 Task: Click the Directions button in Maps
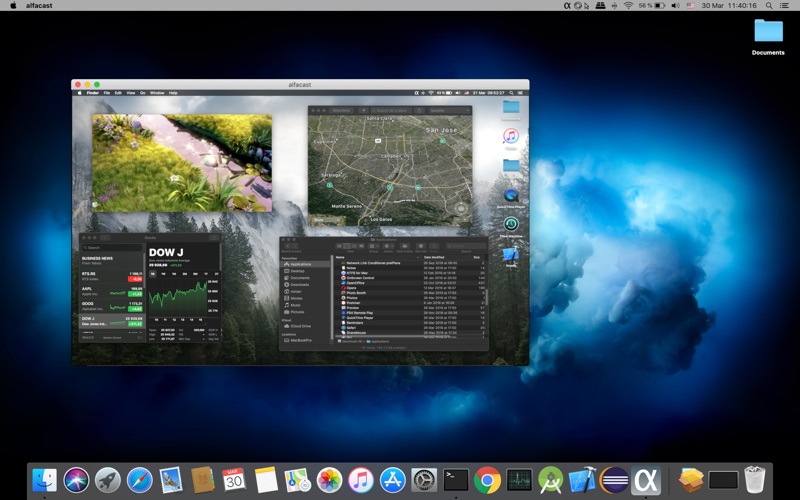coord(341,110)
